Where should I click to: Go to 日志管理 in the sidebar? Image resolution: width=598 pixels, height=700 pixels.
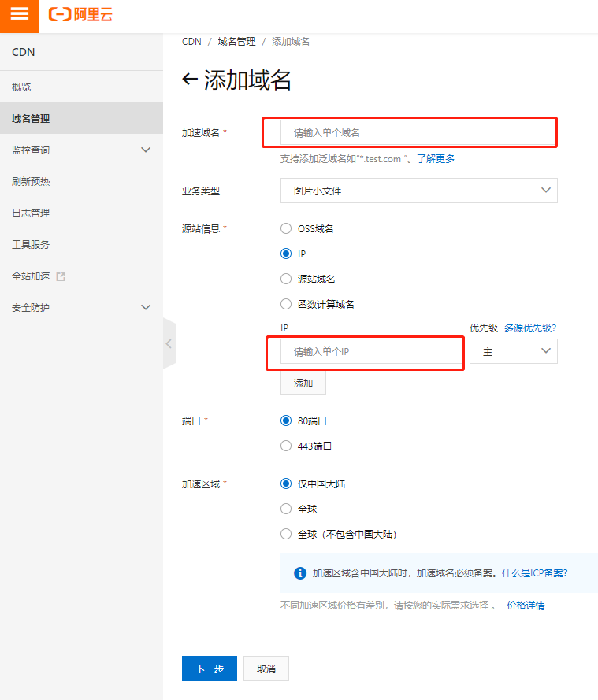click(x=31, y=213)
